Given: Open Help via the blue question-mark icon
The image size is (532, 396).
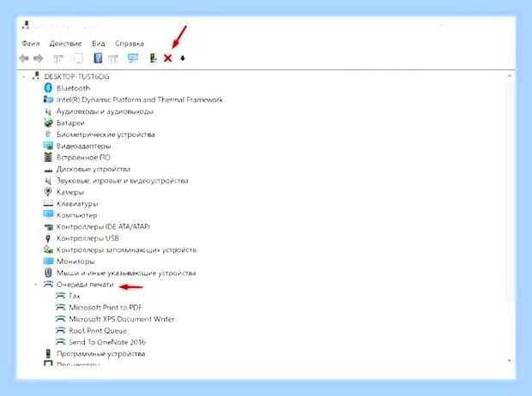Looking at the screenshot, I should pos(98,58).
